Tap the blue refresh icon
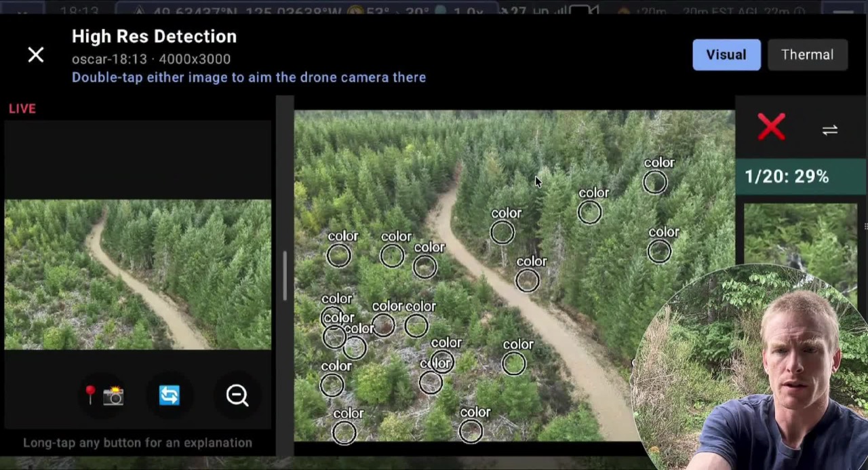The width and height of the screenshot is (868, 470). (170, 395)
